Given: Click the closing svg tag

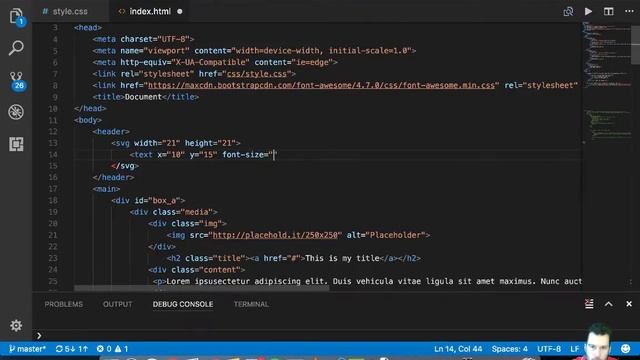Looking at the screenshot, I should tap(125, 166).
